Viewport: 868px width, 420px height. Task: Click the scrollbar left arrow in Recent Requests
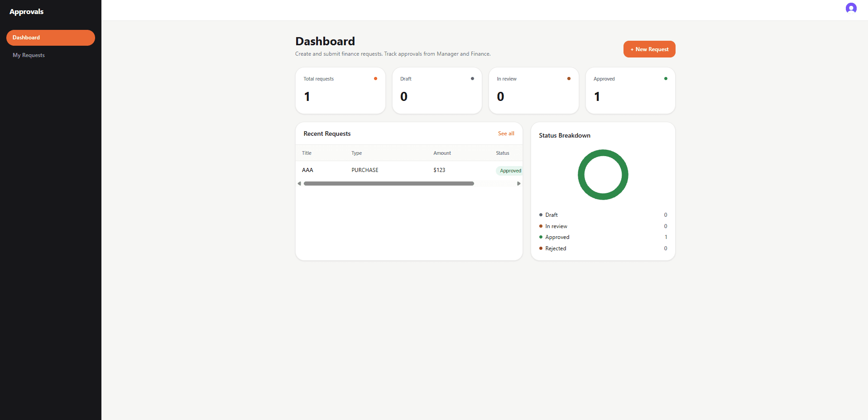coord(299,184)
